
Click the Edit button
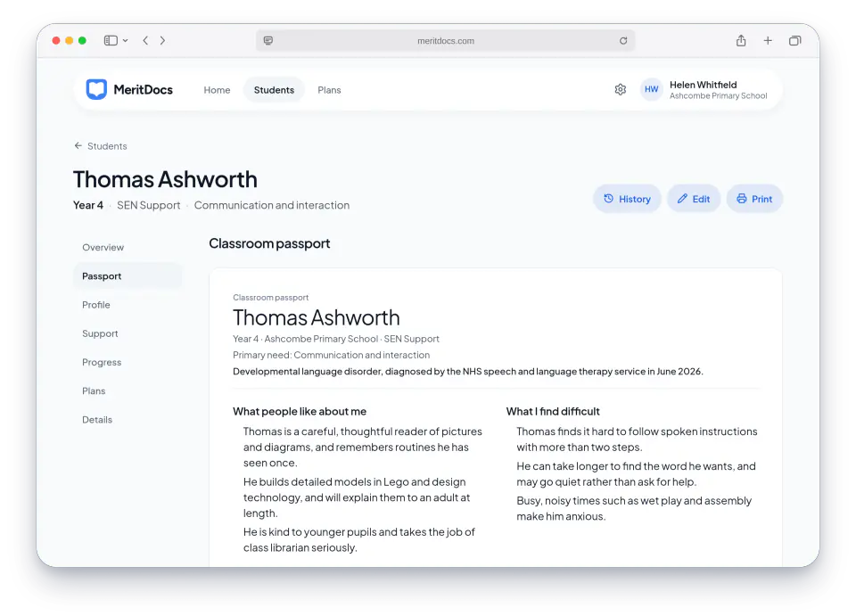click(x=694, y=199)
